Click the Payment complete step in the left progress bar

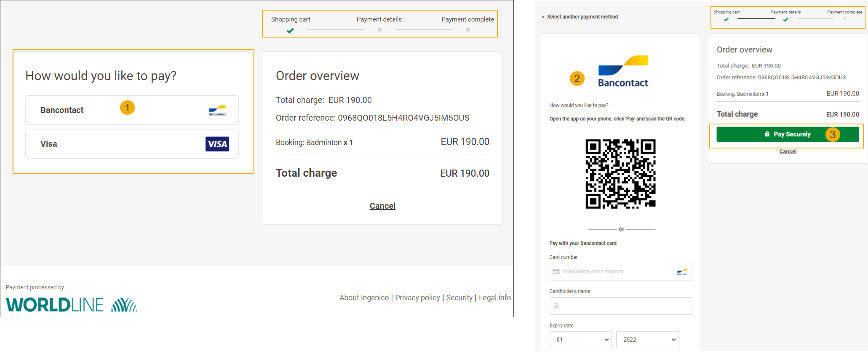click(x=467, y=19)
